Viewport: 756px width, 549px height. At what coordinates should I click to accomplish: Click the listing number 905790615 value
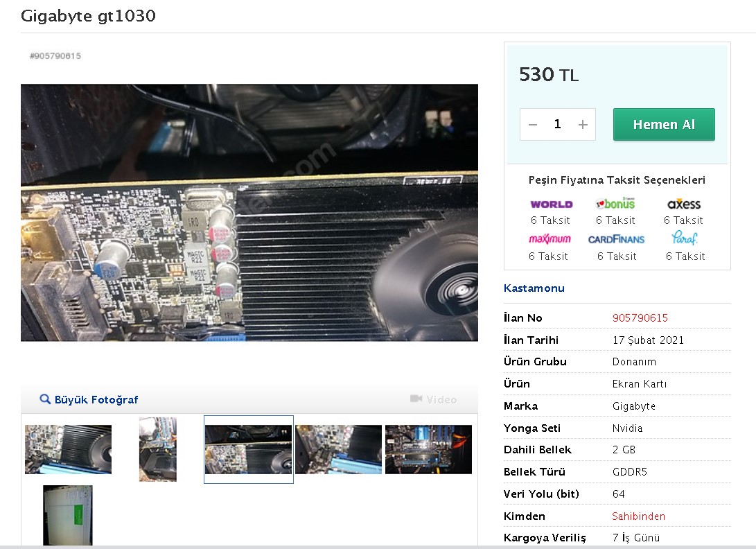pyautogui.click(x=640, y=318)
